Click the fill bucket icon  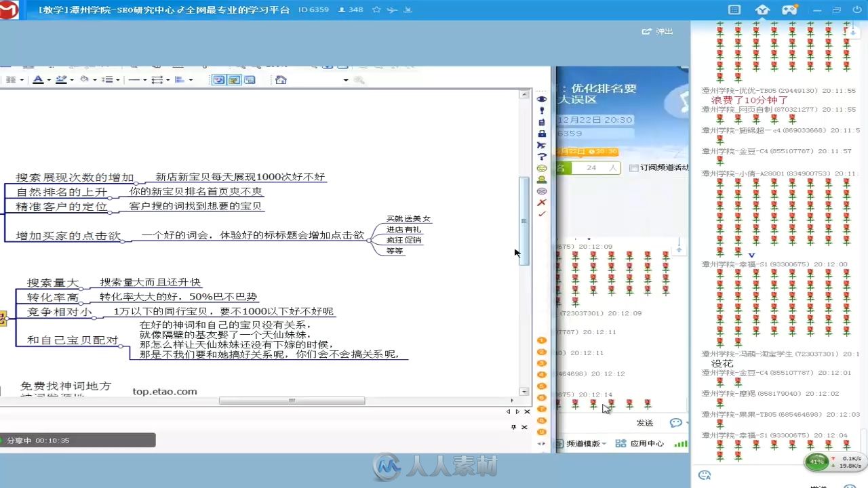tap(84, 80)
